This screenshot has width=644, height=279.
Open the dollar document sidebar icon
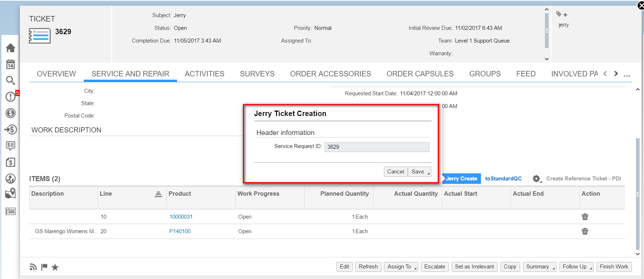pos(11,162)
